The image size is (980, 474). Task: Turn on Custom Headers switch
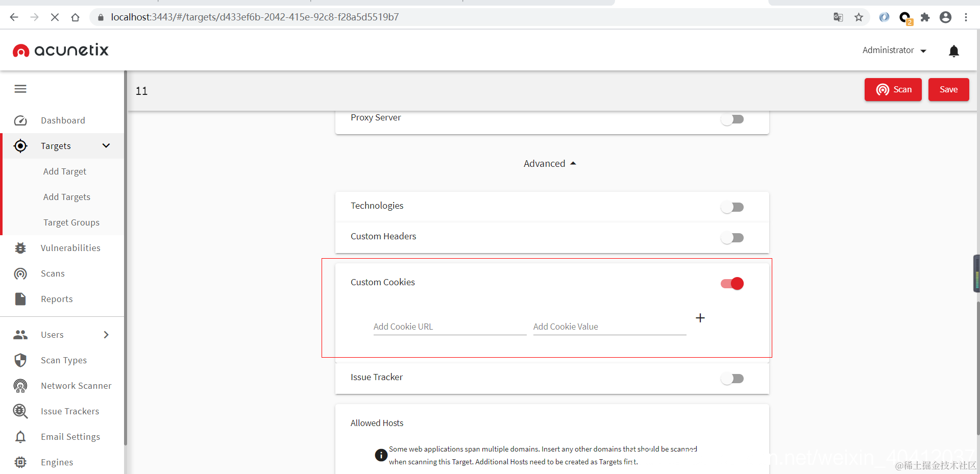pyautogui.click(x=732, y=238)
